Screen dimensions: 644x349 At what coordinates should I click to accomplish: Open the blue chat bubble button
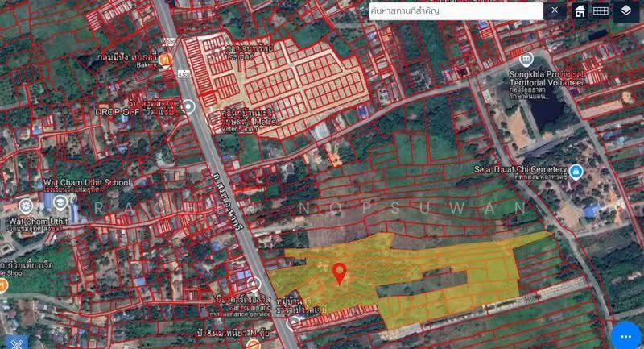626,336
